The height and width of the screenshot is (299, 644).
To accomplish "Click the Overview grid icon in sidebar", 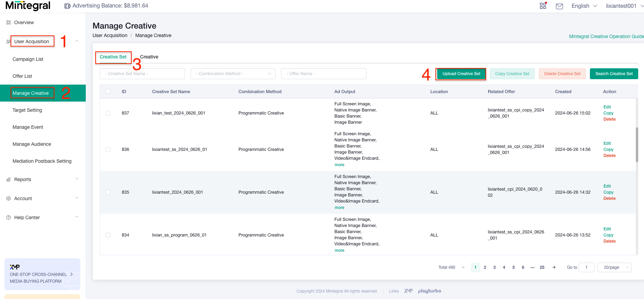I will coord(9,22).
